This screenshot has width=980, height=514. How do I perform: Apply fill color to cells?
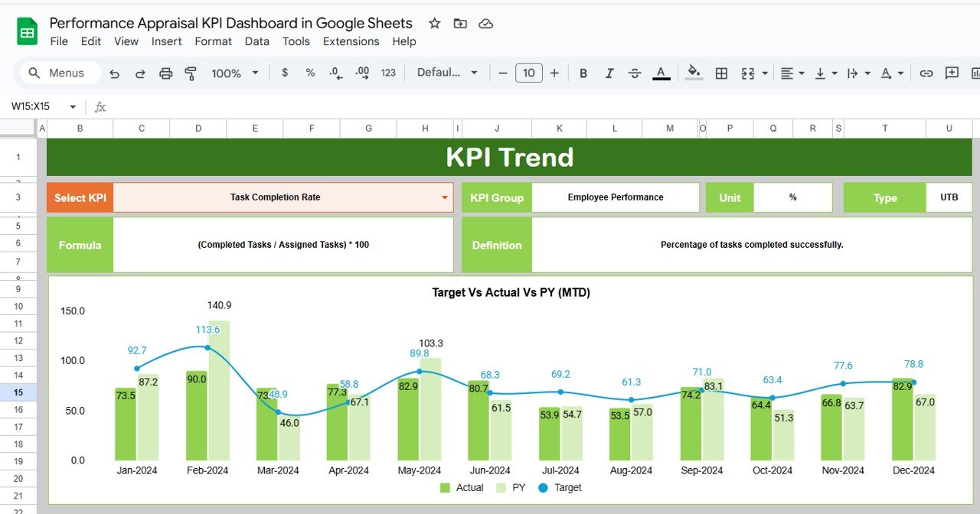694,73
